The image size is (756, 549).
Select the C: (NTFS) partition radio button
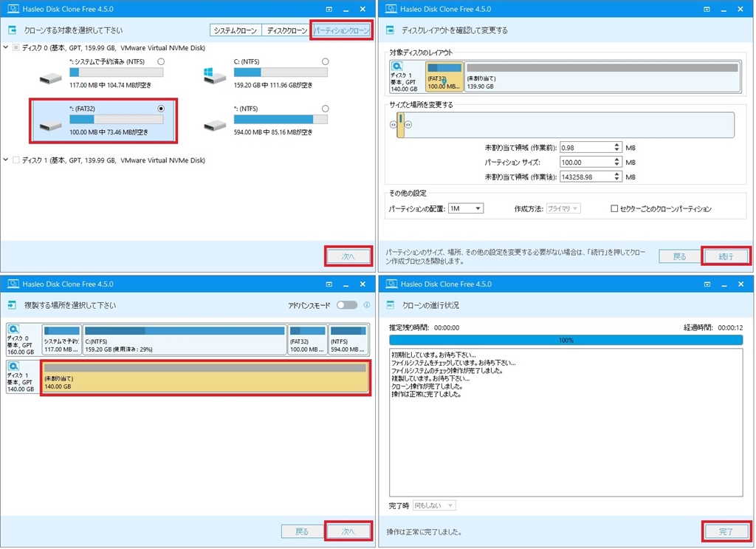pyautogui.click(x=326, y=62)
